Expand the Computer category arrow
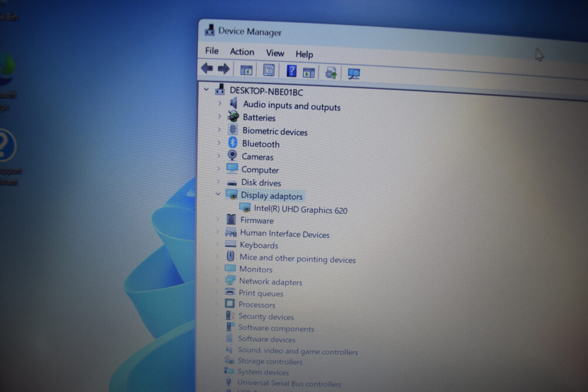Screen dimensions: 588x392 coord(218,169)
